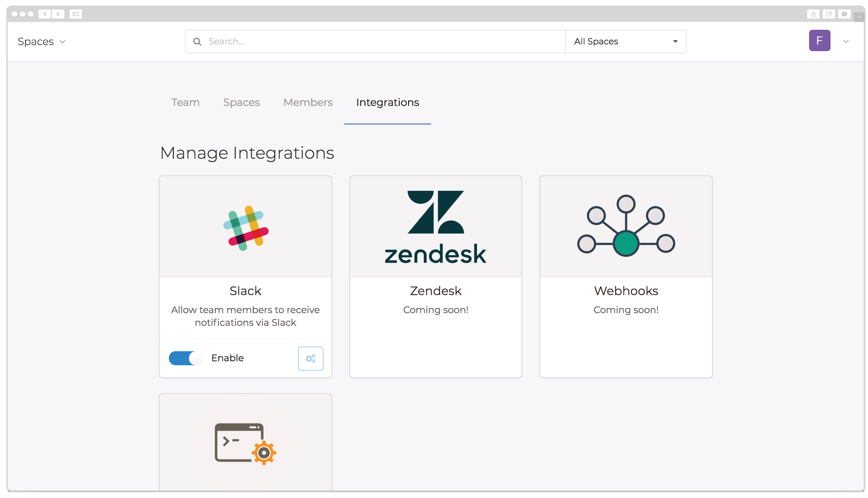Expand the Spaces menu in header
This screenshot has width=868, height=498.
coord(41,41)
